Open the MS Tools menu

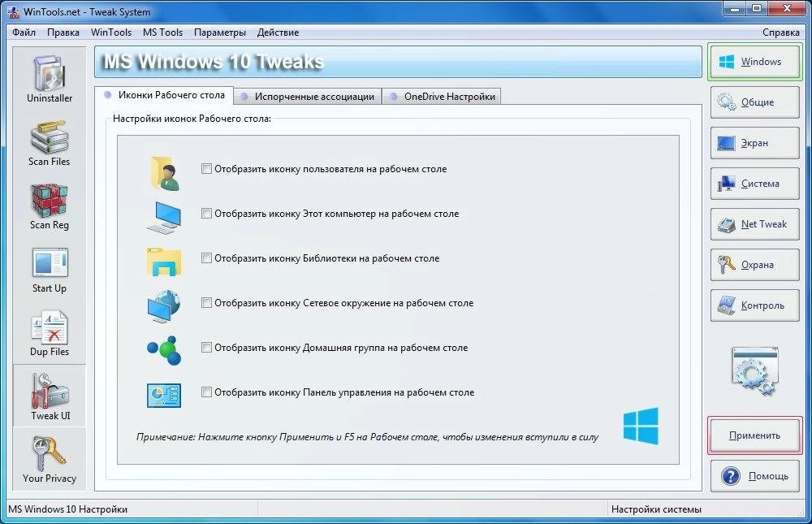[x=162, y=32]
